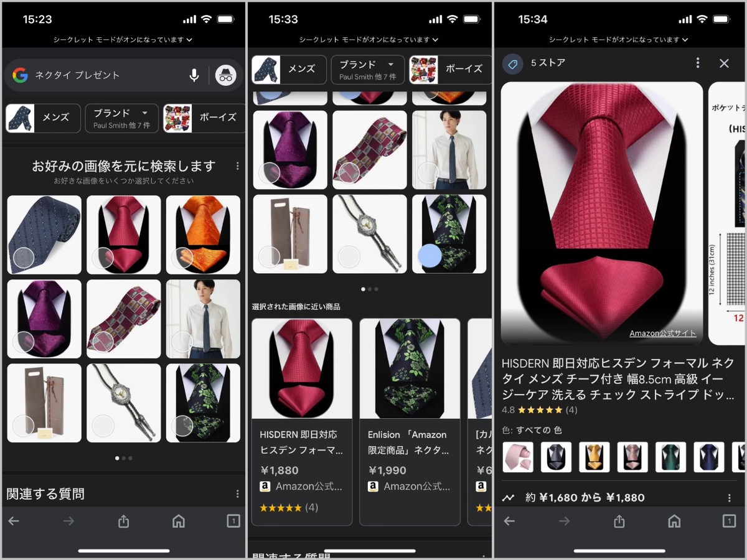
Task: Tap share icon on the 15:34 screen
Action: (x=619, y=521)
